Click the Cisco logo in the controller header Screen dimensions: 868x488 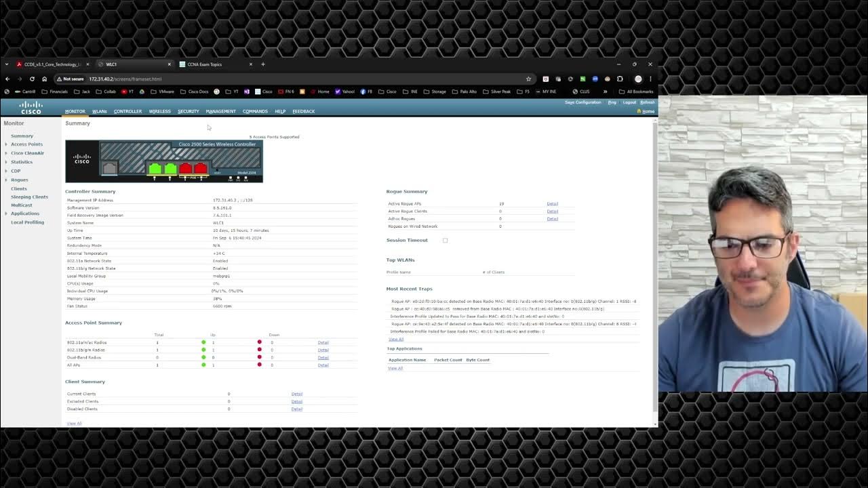coord(31,106)
